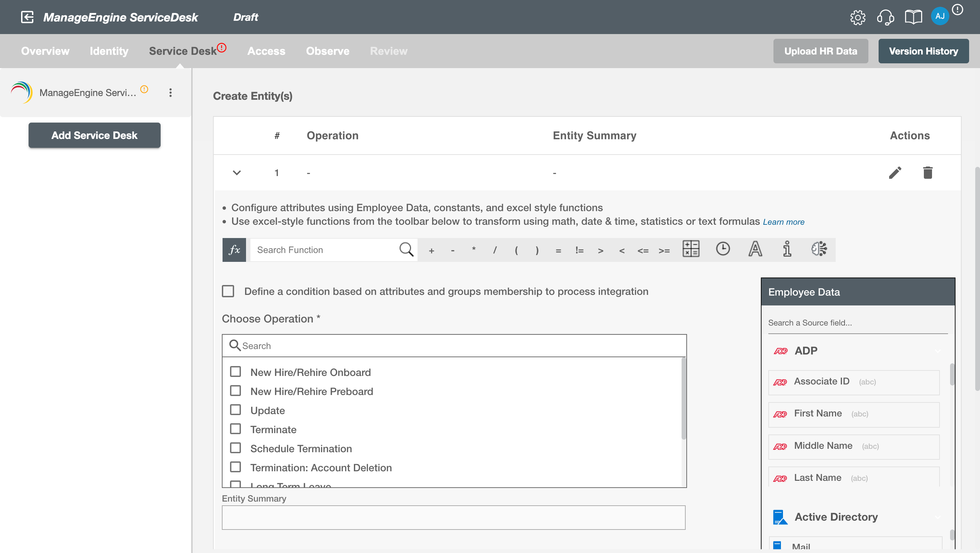The width and height of the screenshot is (980, 553).
Task: Insert the divide slash operator
Action: click(x=495, y=250)
